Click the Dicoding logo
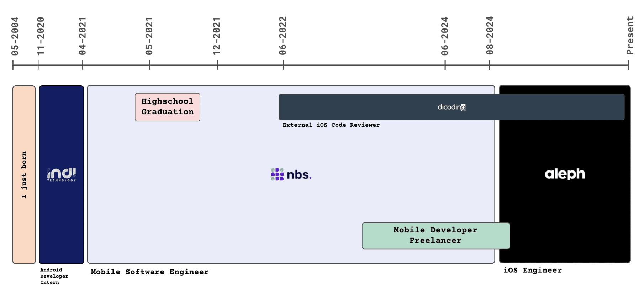This screenshot has width=644, height=294. coord(452,107)
